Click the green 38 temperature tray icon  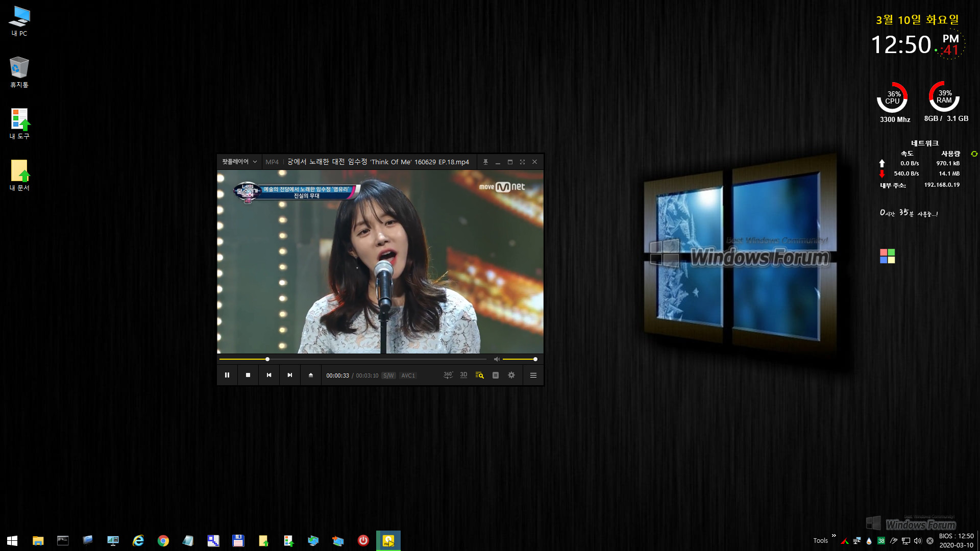tap(881, 541)
